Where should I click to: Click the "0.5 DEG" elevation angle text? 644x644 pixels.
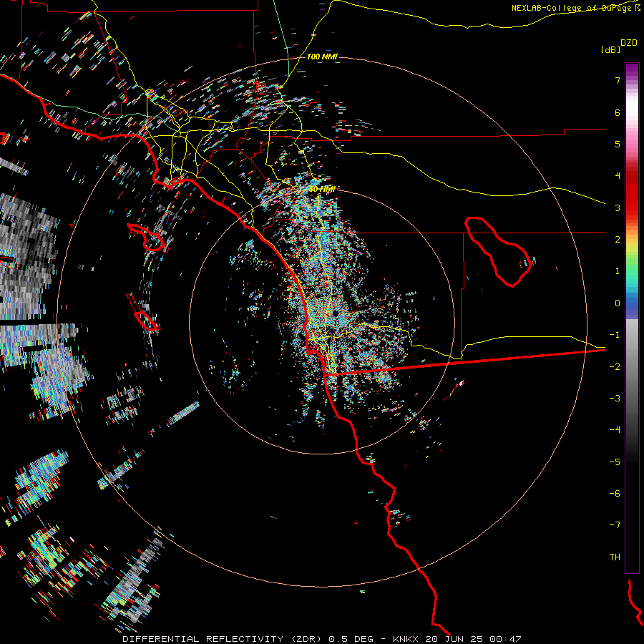point(351,639)
